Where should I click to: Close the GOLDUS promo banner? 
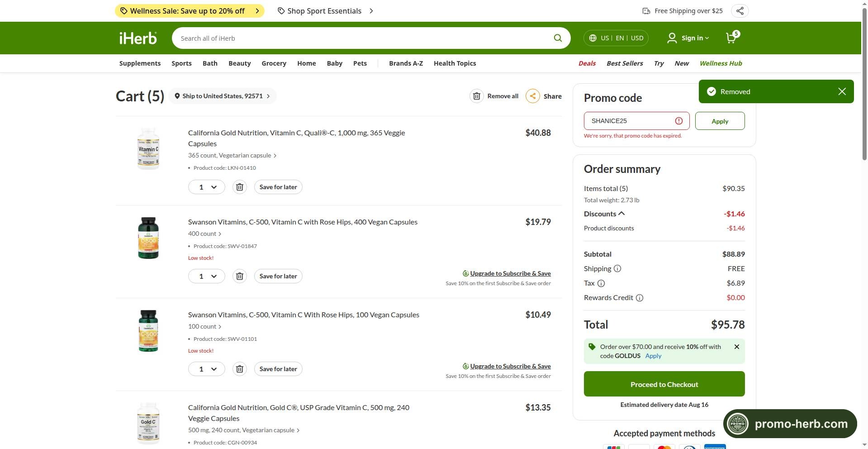tap(737, 347)
